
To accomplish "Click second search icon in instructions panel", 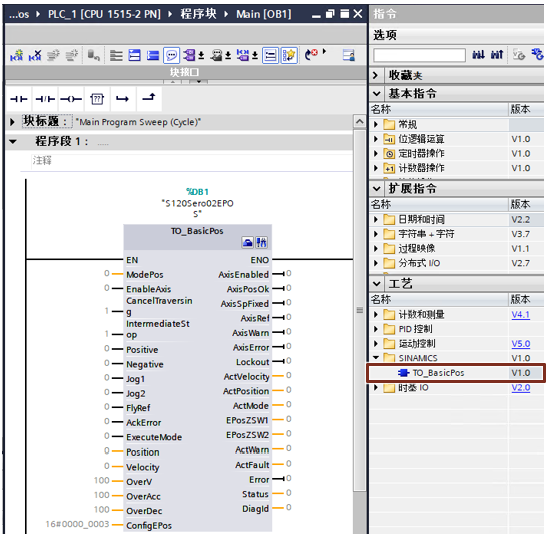I will coord(497,54).
